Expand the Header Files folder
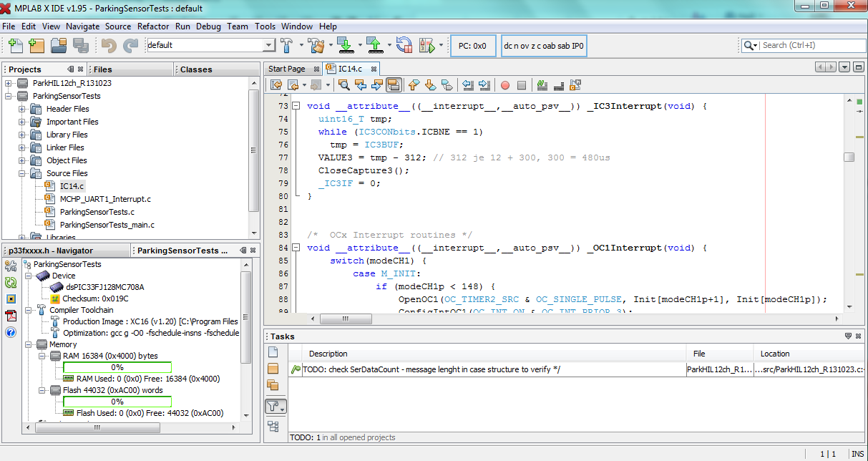 pos(22,109)
